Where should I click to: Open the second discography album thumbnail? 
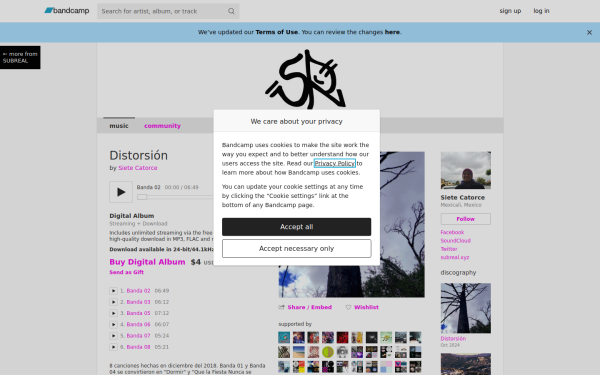pyautogui.click(x=466, y=364)
